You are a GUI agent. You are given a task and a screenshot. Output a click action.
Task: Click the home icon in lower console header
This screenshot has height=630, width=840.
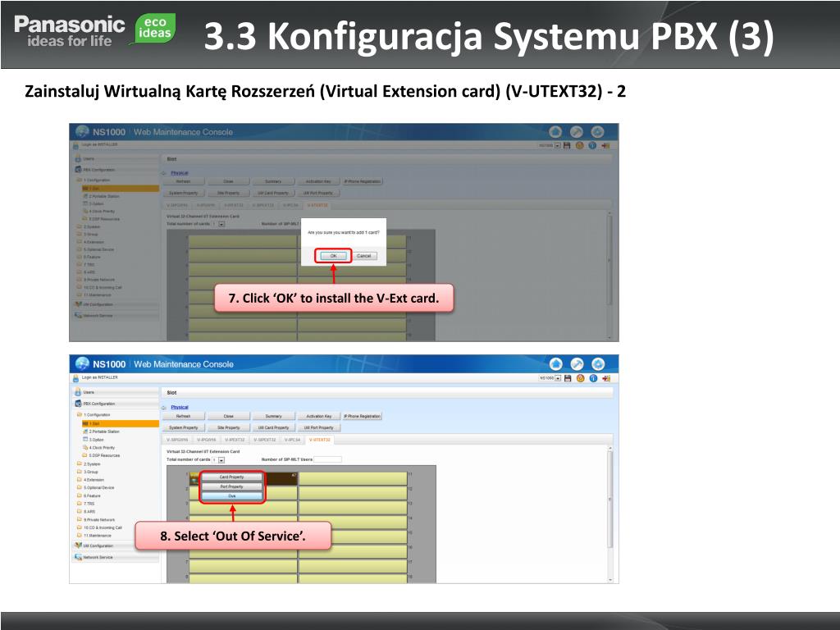pyautogui.click(x=555, y=363)
